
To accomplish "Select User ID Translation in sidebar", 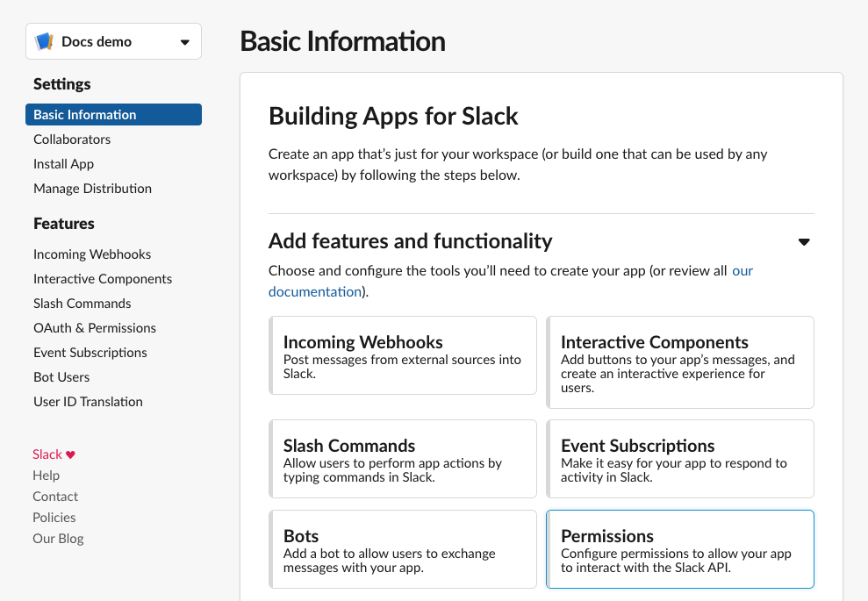I will [x=88, y=402].
